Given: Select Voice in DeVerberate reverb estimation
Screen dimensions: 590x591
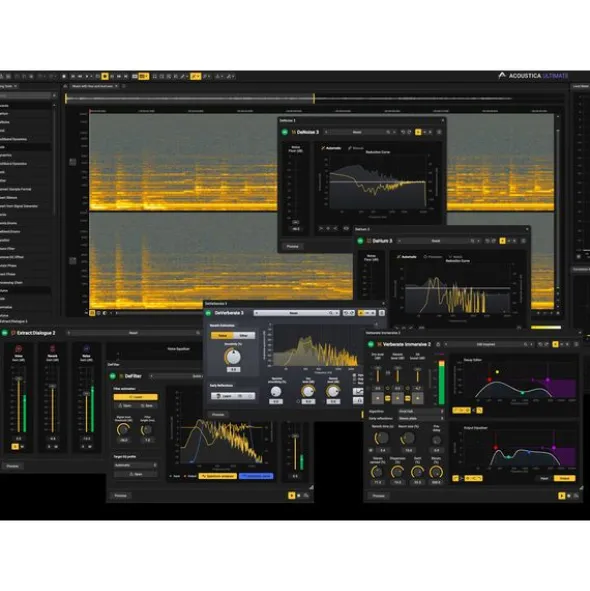Looking at the screenshot, I should pos(222,335).
